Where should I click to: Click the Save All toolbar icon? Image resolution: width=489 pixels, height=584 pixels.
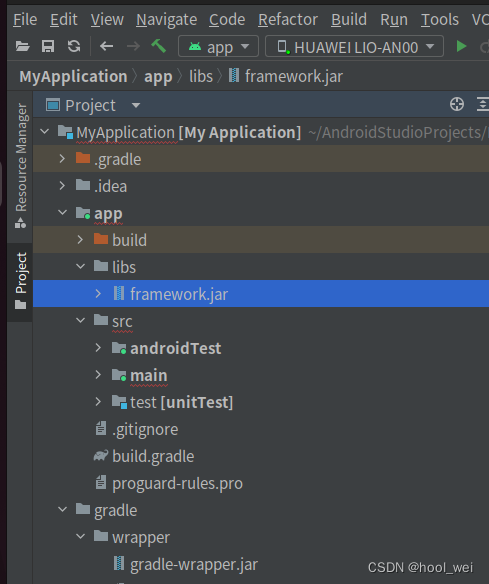(48, 47)
